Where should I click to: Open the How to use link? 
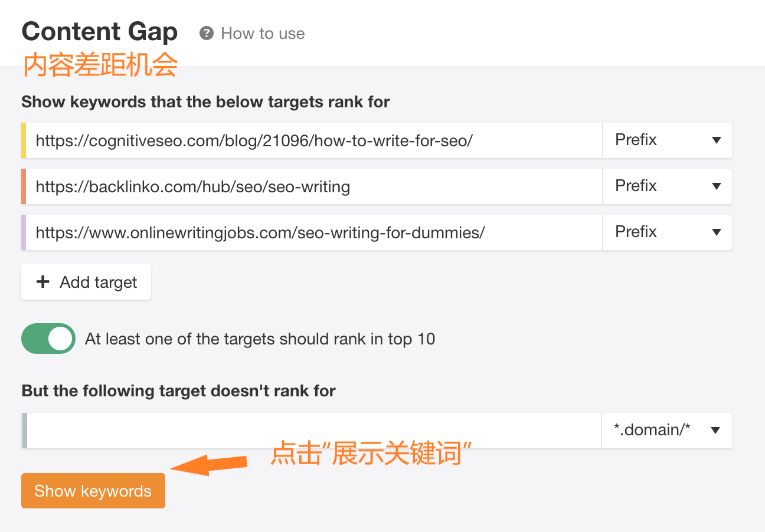click(x=263, y=34)
